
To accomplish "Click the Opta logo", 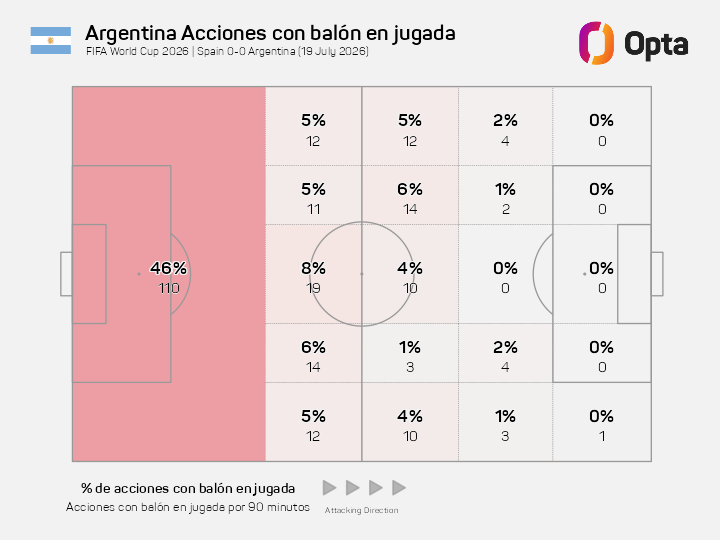I will (633, 43).
